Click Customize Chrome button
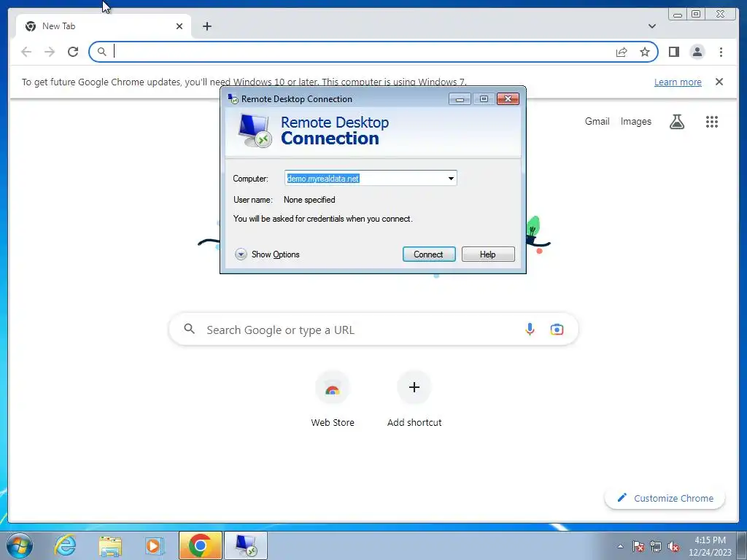 (665, 498)
